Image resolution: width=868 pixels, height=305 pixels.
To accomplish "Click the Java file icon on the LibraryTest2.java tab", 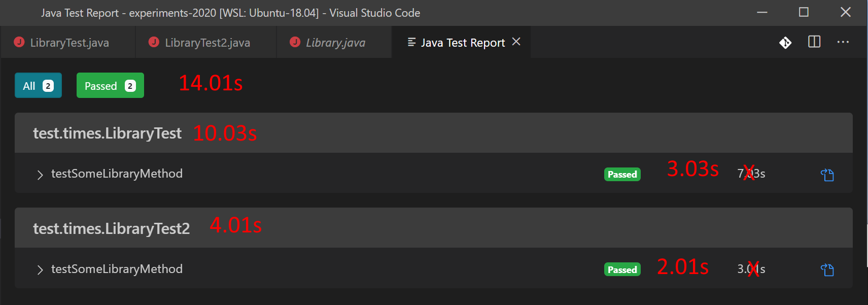I will pos(154,42).
